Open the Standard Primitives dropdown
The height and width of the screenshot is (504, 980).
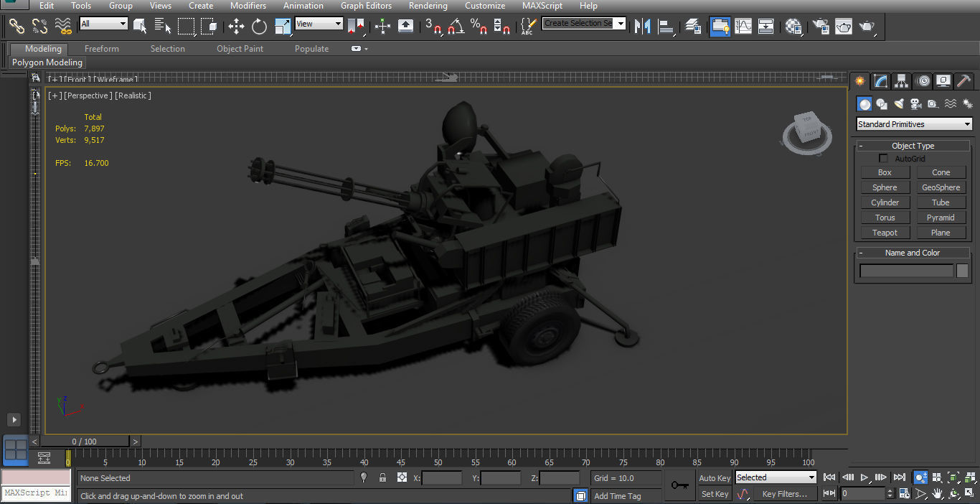[x=915, y=124]
